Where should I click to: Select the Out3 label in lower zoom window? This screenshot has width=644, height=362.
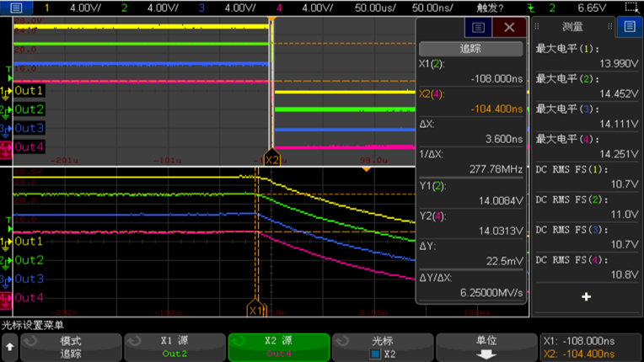tap(29, 279)
